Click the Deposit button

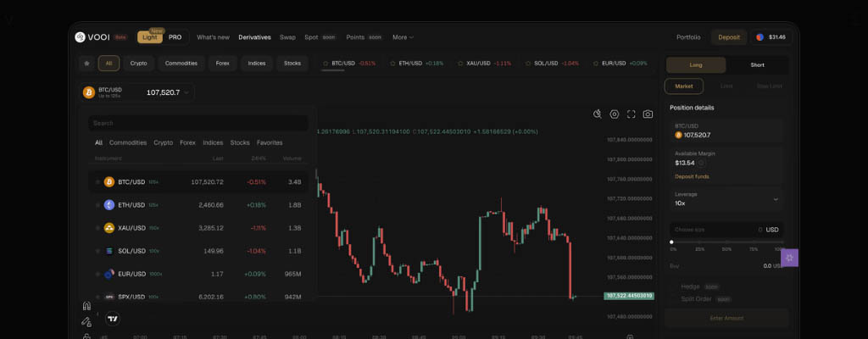(x=729, y=37)
